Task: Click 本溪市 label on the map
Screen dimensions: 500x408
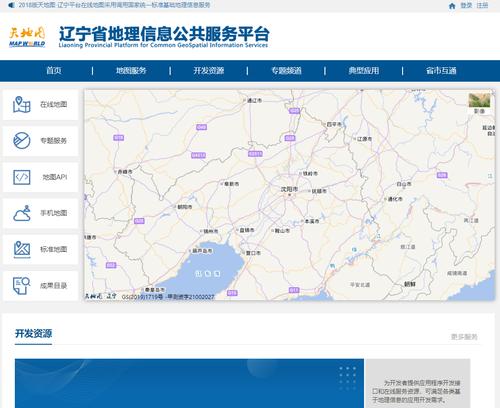Action: [312, 221]
